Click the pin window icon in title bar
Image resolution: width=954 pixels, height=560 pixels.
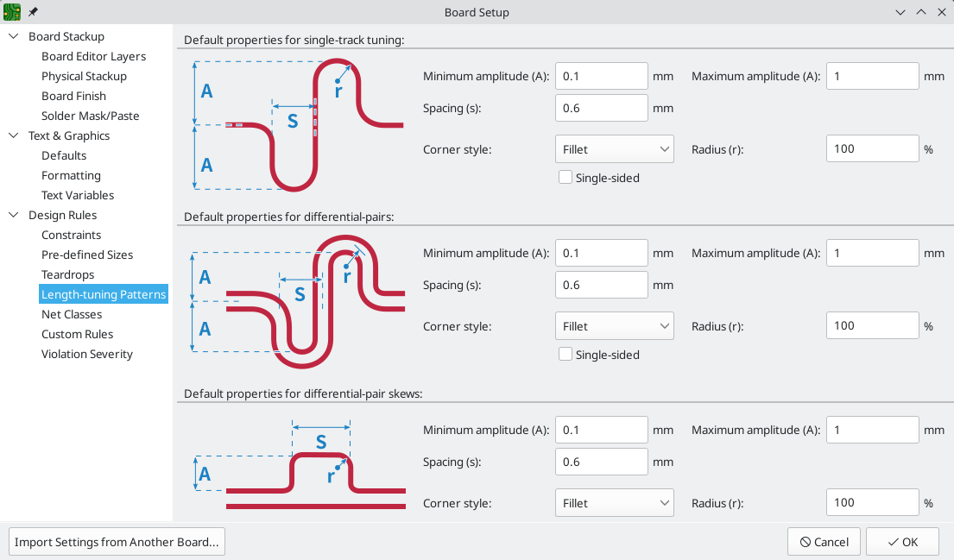34,12
